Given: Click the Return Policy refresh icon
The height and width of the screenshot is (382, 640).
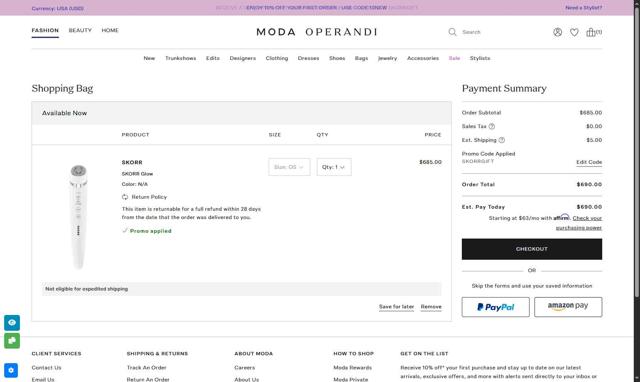Looking at the screenshot, I should click(x=125, y=197).
